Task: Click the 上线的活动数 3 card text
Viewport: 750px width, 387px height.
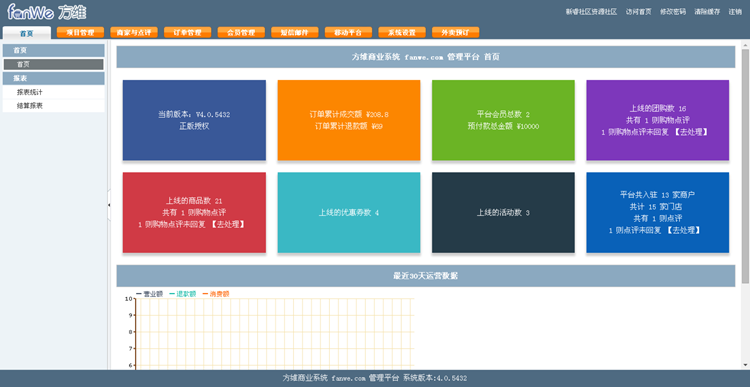Action: point(503,212)
